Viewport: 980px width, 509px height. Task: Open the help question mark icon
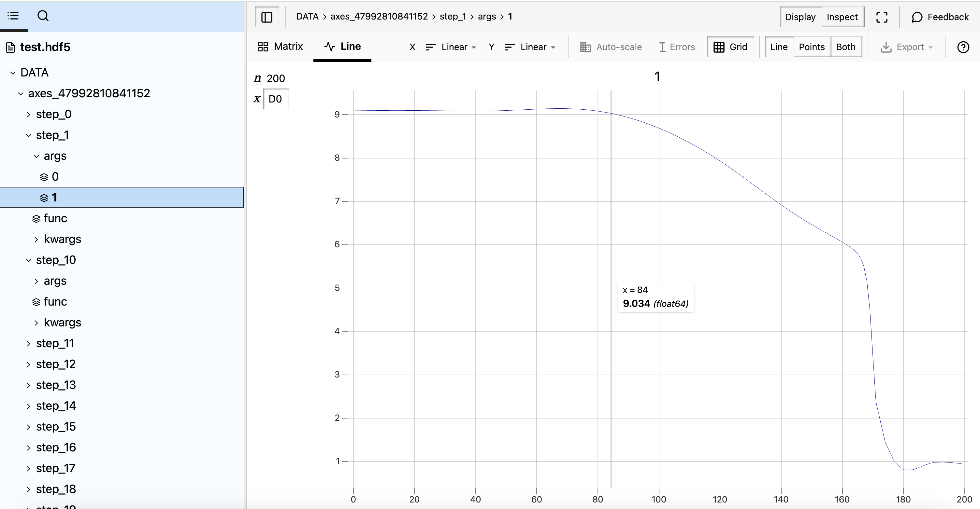click(x=963, y=47)
